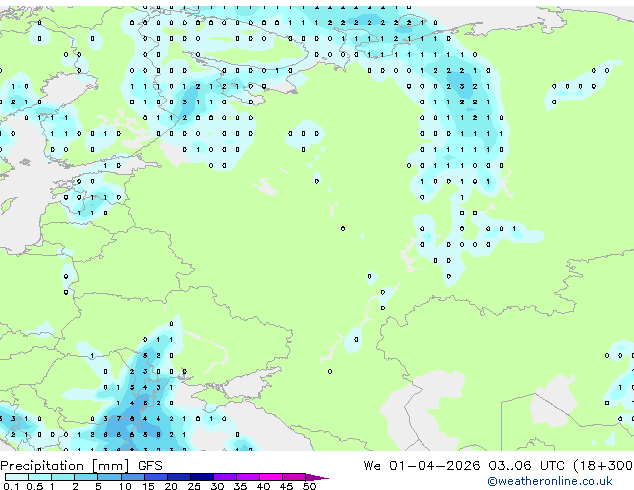Click the 35–40 mm legend swatch
Screen dimensions: 634x490
248,477
